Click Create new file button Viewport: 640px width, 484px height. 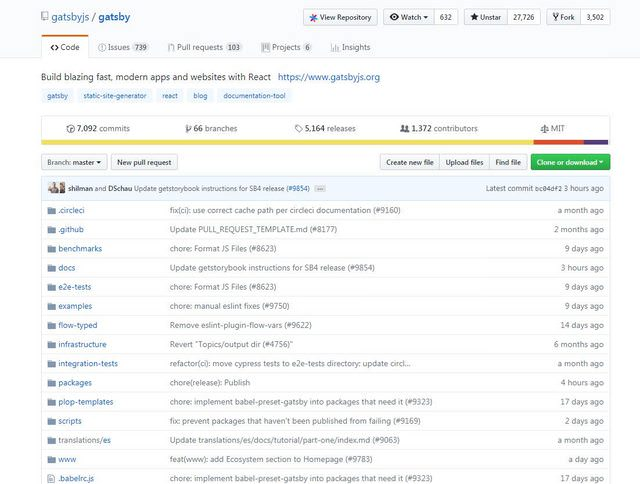pyautogui.click(x=409, y=162)
